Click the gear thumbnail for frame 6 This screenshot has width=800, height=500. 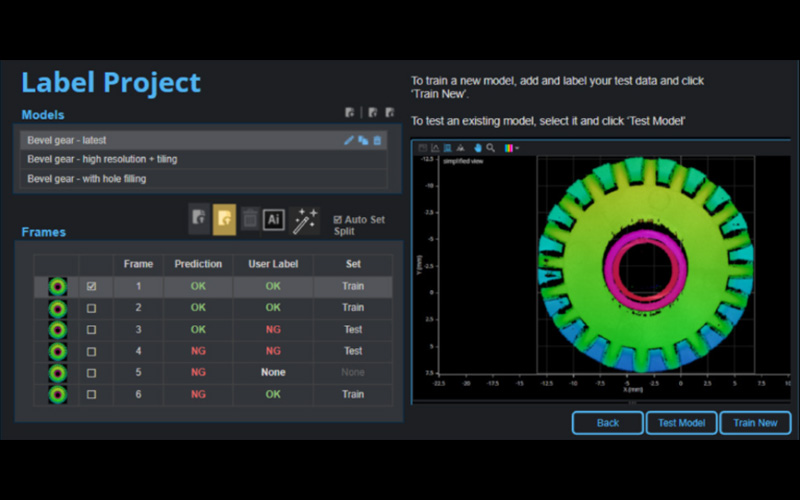(x=58, y=394)
